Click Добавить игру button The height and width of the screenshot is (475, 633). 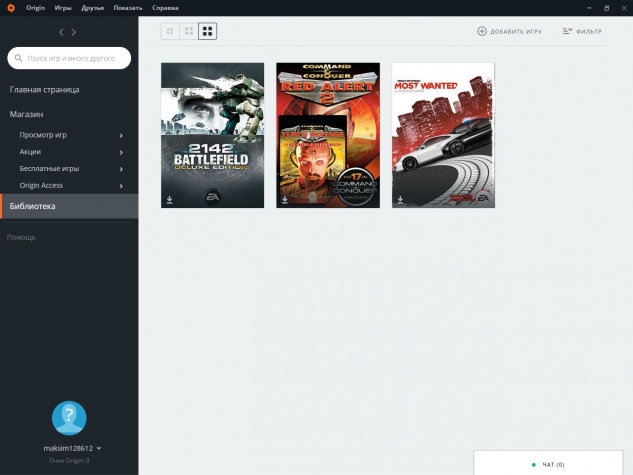coord(509,31)
